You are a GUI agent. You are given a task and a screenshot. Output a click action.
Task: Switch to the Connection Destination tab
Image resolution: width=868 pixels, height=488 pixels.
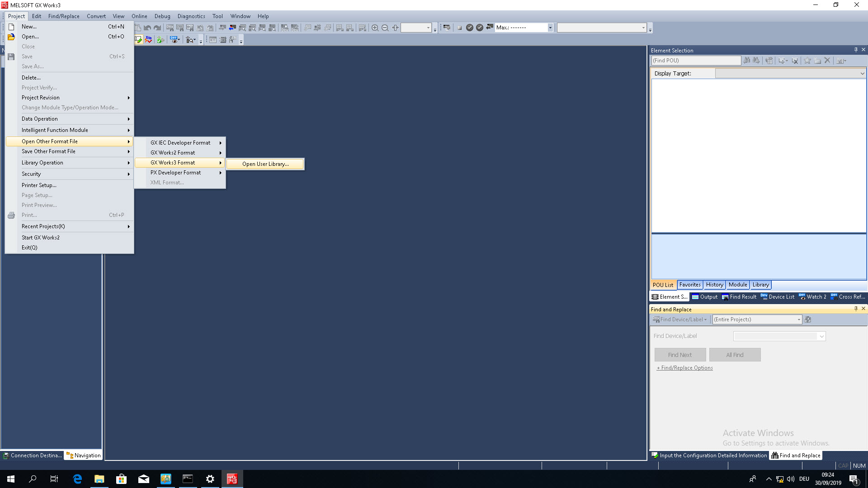[32, 455]
